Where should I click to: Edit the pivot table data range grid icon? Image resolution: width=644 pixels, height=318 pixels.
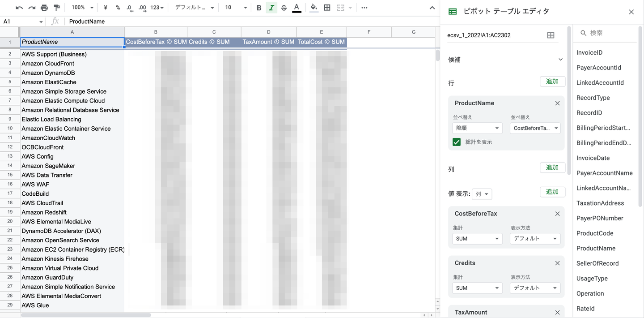[551, 35]
